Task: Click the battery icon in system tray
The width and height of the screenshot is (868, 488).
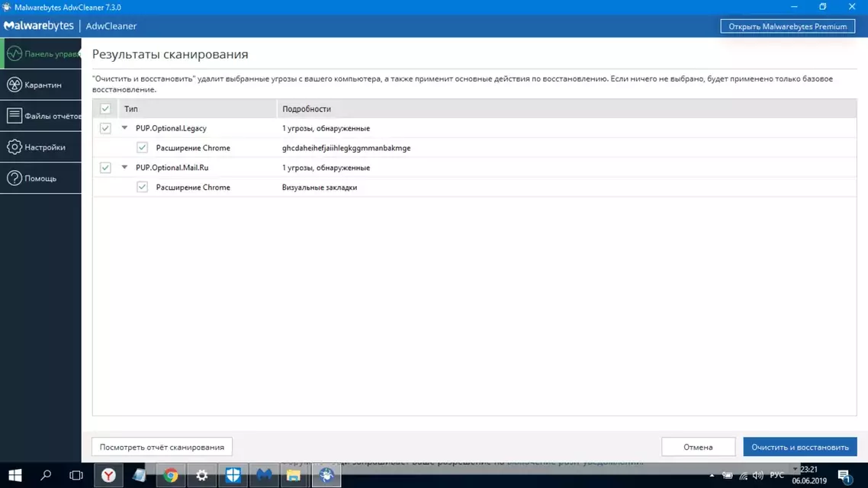Action: [728, 475]
